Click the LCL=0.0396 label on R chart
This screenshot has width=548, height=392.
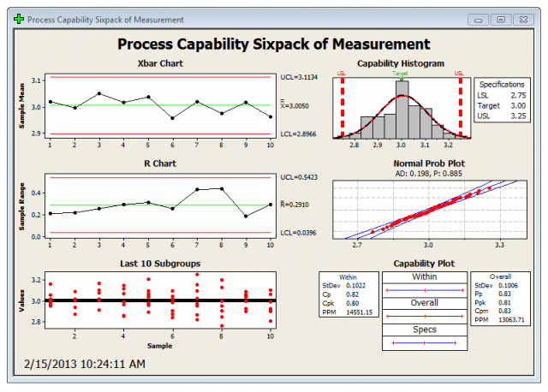click(x=299, y=233)
